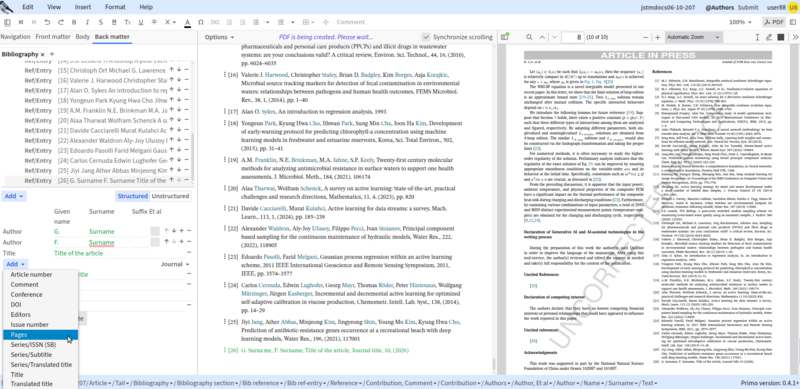800x389 pixels.
Task: Select the PDF draw pen tool
Action: (x=769, y=37)
